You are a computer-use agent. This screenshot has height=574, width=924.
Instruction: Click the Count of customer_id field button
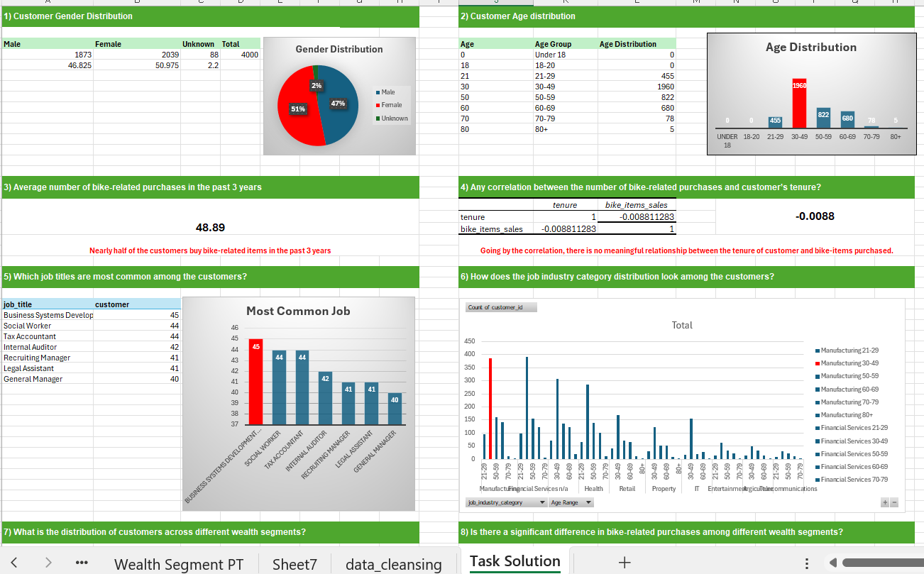[x=501, y=307]
